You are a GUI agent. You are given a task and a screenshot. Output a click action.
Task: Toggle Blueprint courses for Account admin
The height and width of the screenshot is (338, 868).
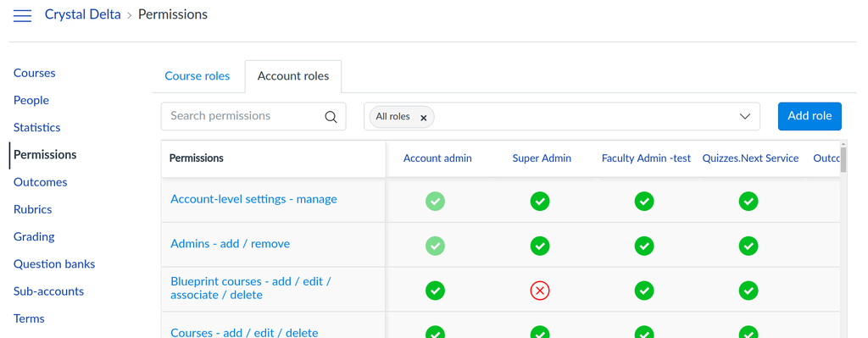pos(435,290)
